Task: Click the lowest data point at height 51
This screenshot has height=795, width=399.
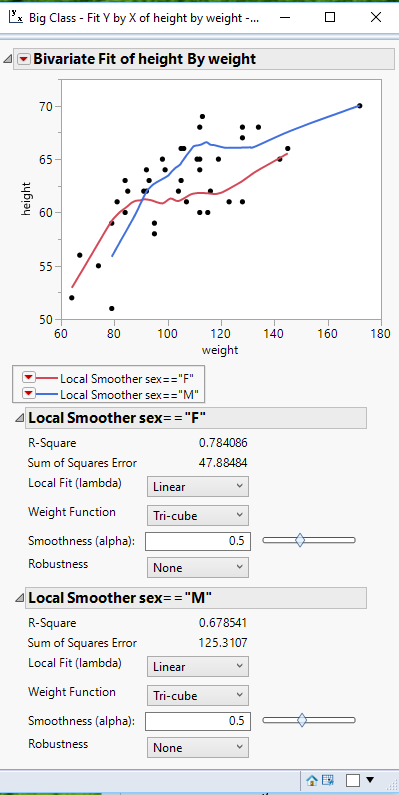Action: (x=112, y=308)
